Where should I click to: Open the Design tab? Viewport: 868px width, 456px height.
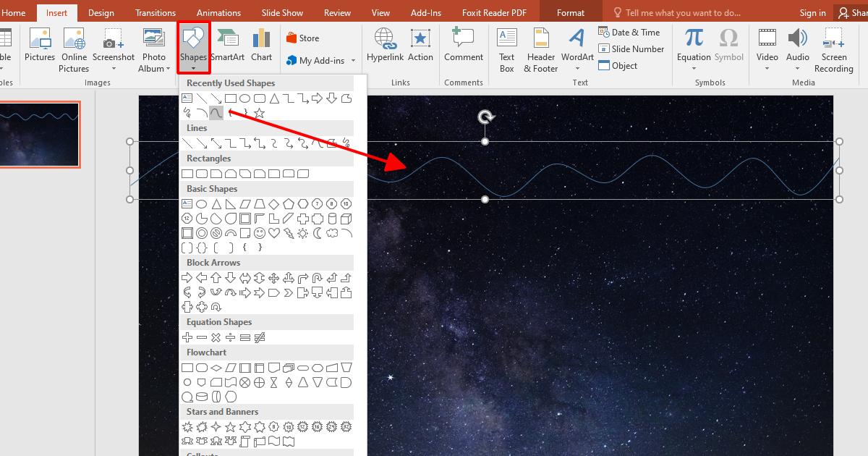(101, 12)
